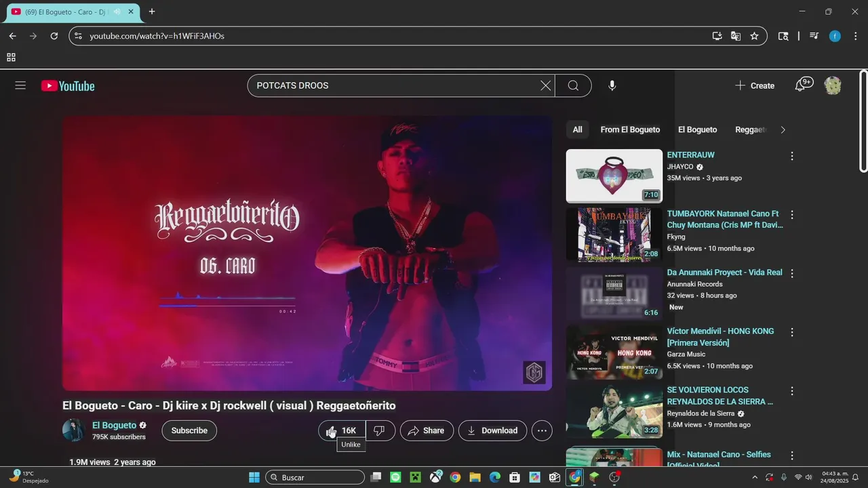Open the YouTube account avatar menu
The width and height of the screenshot is (868, 488).
(x=833, y=85)
